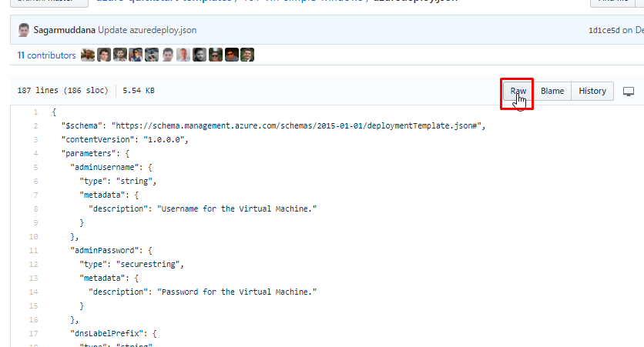Click the Sagarmuddana username link

tap(65, 30)
